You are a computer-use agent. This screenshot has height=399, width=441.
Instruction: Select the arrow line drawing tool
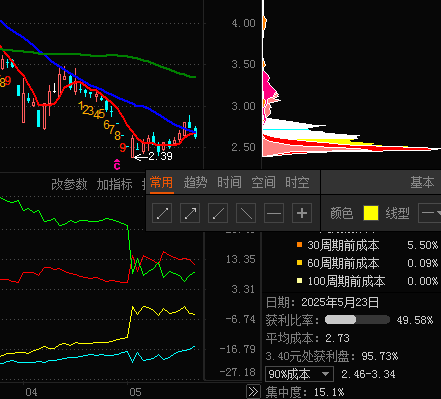click(x=190, y=213)
